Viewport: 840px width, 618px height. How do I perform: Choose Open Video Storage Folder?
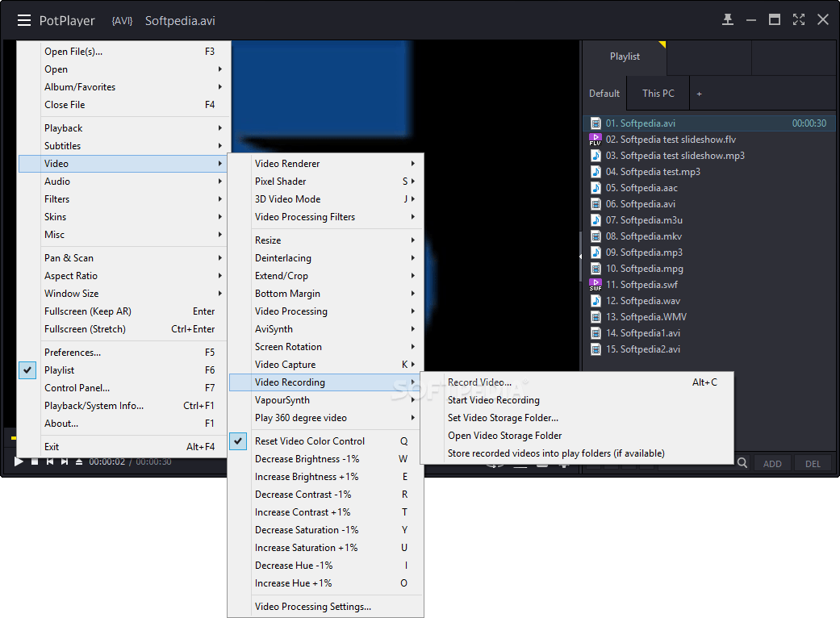point(577,436)
